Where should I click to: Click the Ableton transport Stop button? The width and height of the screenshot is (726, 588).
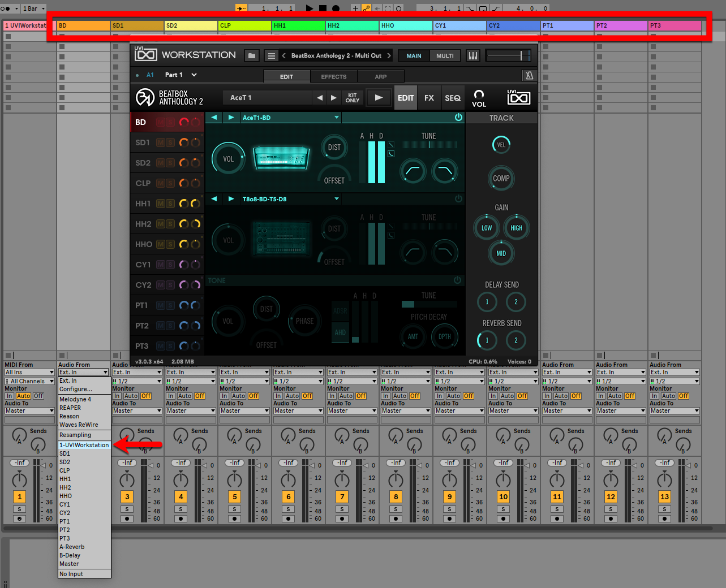[x=323, y=8]
